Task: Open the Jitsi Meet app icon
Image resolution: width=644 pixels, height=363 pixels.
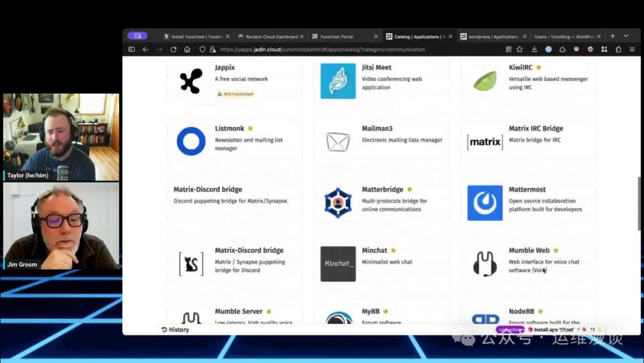Action: click(x=338, y=81)
